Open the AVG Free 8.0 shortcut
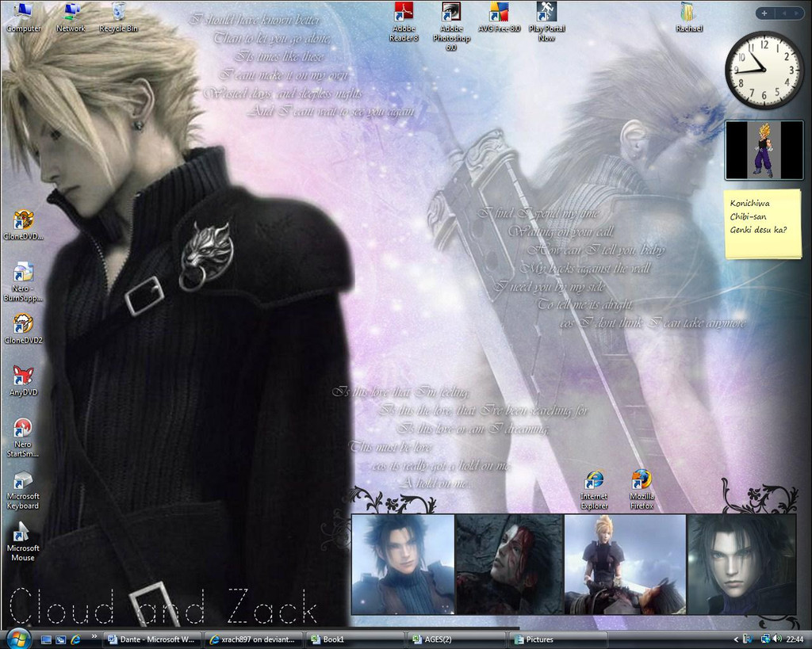The image size is (812, 649). (500, 17)
